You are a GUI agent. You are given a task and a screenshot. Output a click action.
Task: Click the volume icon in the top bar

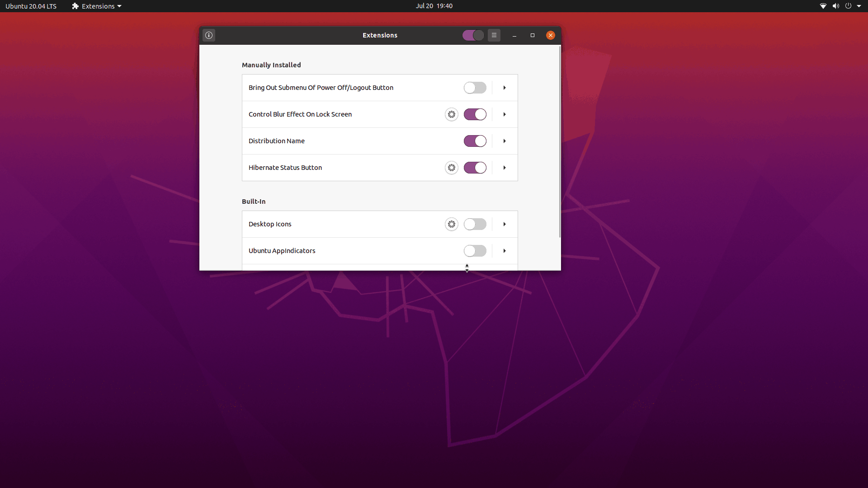tap(835, 6)
